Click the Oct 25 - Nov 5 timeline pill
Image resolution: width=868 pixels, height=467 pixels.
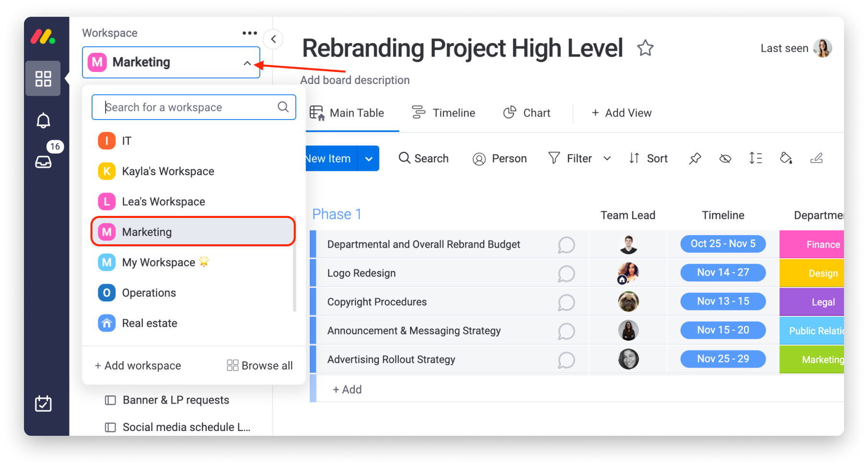[723, 244]
